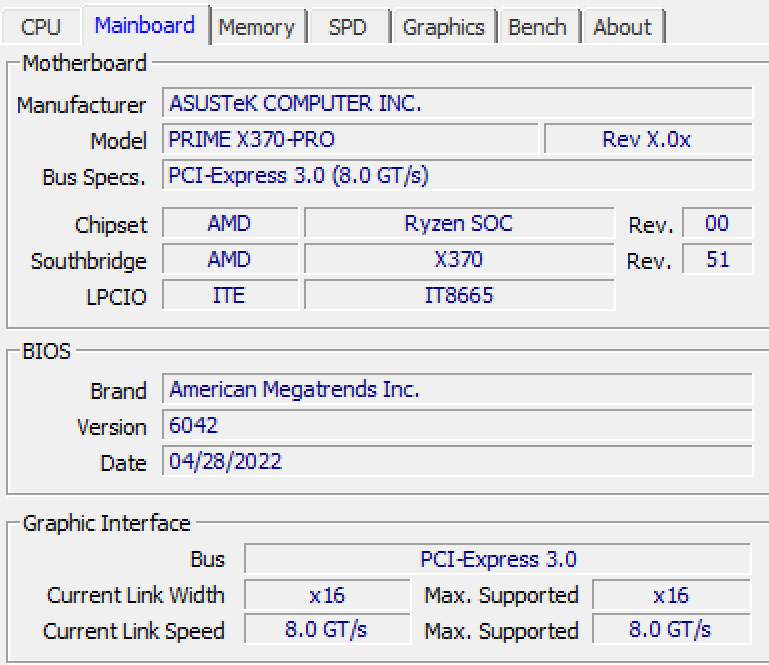
Task: Click the Current Link Speed 8.0 GT/s value
Action: [x=327, y=629]
